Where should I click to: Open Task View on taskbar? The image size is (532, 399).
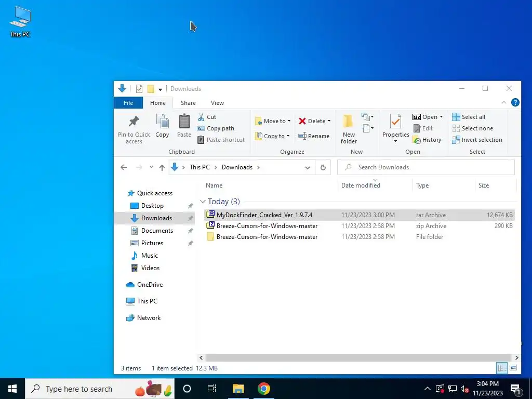(212, 389)
